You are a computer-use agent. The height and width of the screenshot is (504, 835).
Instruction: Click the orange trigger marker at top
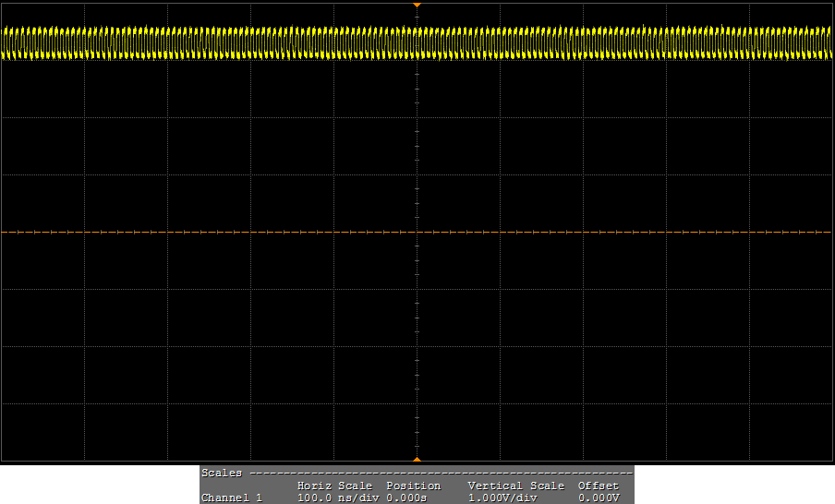click(417, 6)
